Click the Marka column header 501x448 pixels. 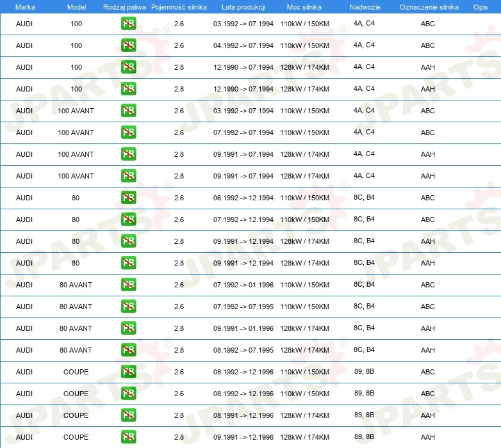pos(25,7)
